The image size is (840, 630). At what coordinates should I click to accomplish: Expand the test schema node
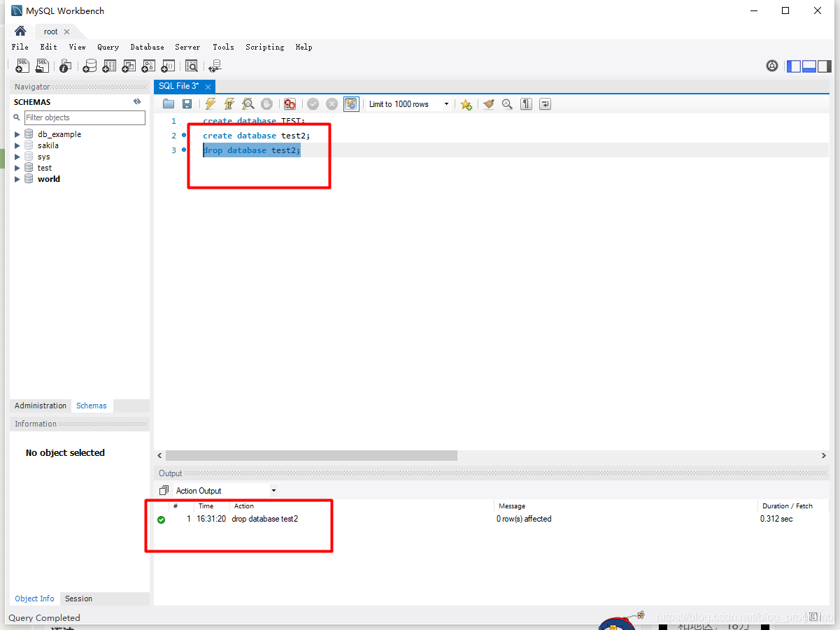click(x=17, y=168)
